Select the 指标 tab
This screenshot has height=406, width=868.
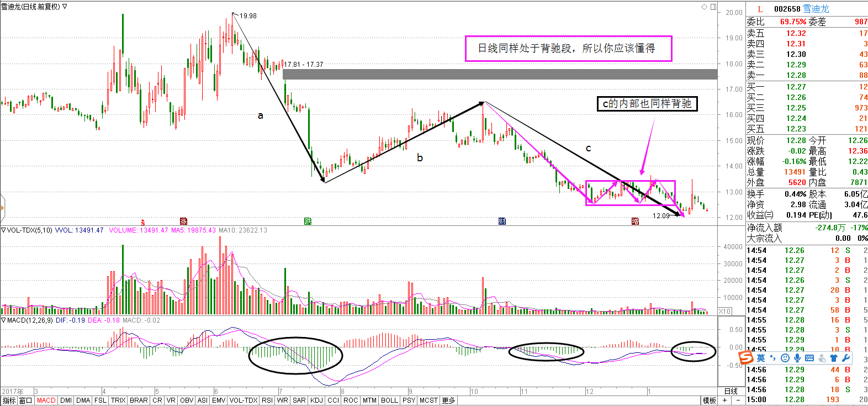click(x=9, y=400)
